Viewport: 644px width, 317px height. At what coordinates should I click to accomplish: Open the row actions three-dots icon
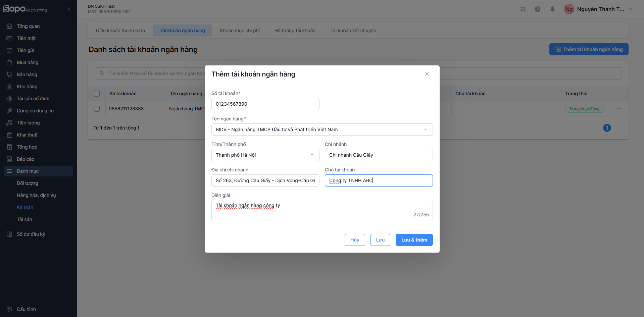pos(619,109)
